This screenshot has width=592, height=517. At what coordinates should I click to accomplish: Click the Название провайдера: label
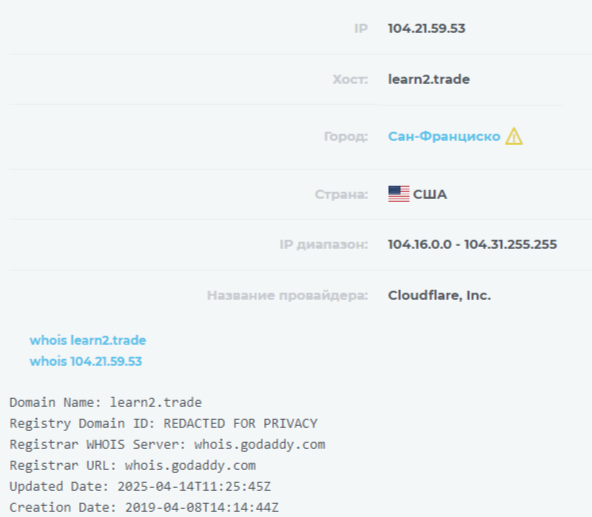point(287,295)
